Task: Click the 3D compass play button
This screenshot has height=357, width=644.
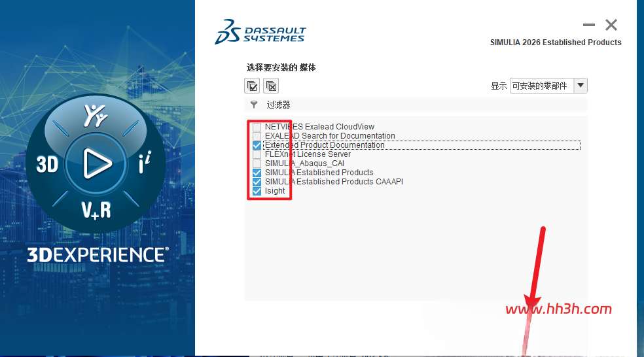Action: [96, 163]
